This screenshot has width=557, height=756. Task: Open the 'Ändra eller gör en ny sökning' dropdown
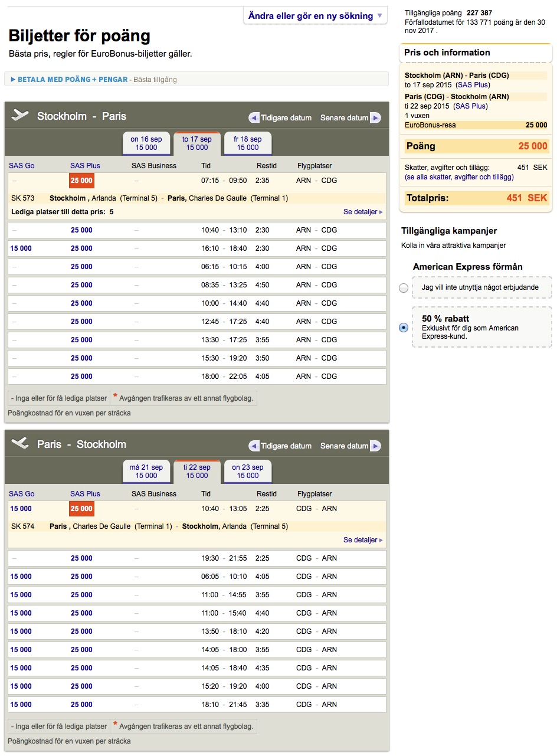[x=315, y=16]
